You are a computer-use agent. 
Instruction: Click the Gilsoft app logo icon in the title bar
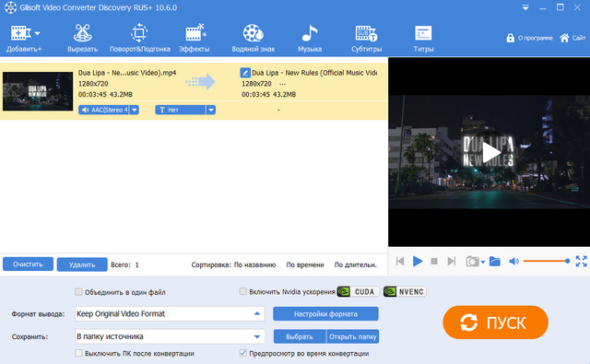tap(10, 7)
